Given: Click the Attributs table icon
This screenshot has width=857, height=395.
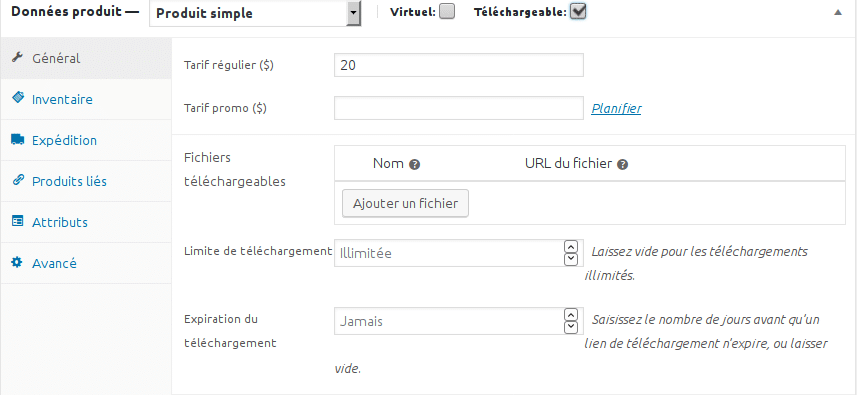Looking at the screenshot, I should tap(17, 222).
